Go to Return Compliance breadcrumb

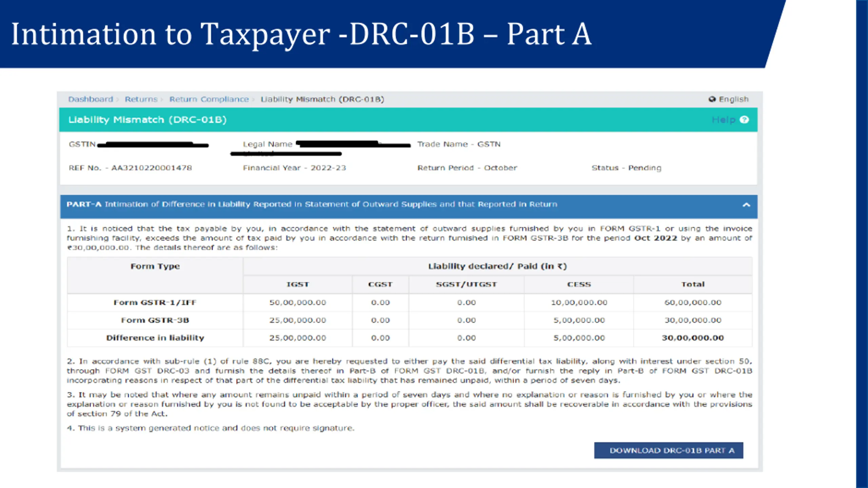point(209,99)
